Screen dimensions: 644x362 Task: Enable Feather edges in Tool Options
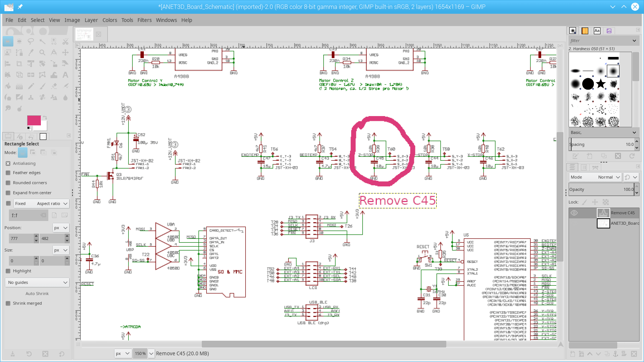[9, 173]
